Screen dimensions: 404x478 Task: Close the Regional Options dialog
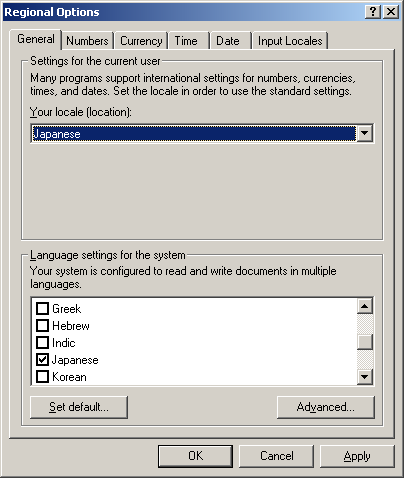pos(391,12)
